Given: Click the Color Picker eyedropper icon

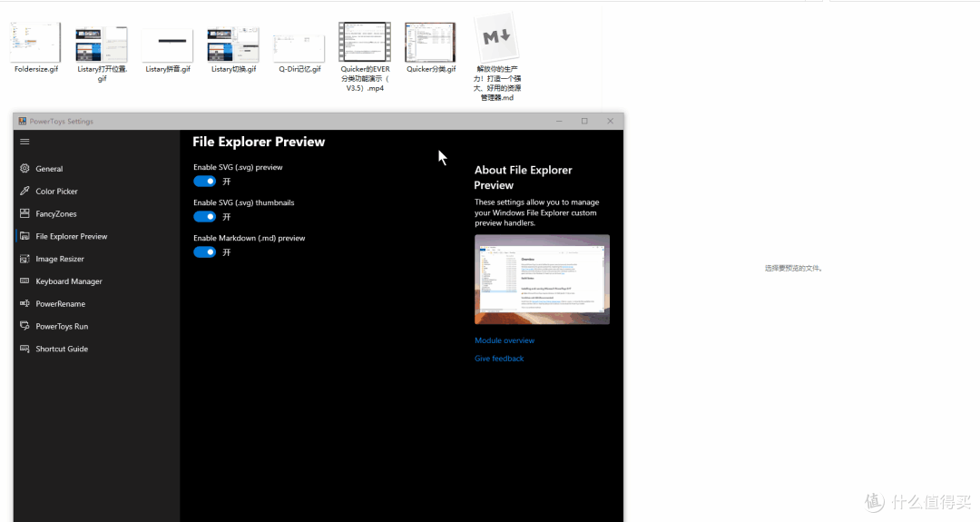Looking at the screenshot, I should (24, 191).
